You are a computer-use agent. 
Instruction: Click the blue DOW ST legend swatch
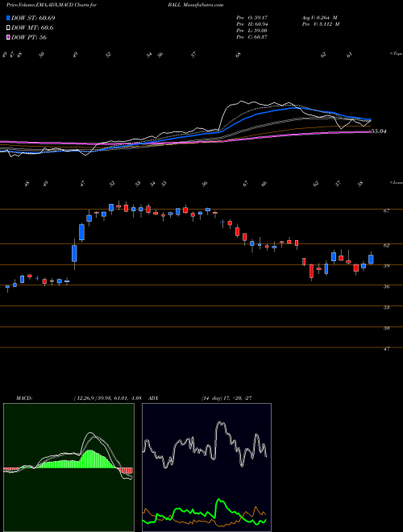click(x=8, y=18)
